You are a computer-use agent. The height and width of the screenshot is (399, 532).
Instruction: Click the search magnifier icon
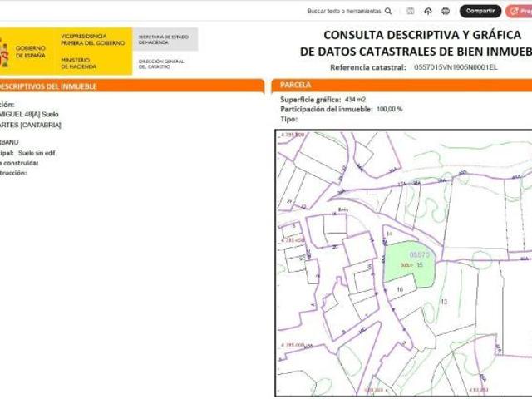(x=389, y=12)
